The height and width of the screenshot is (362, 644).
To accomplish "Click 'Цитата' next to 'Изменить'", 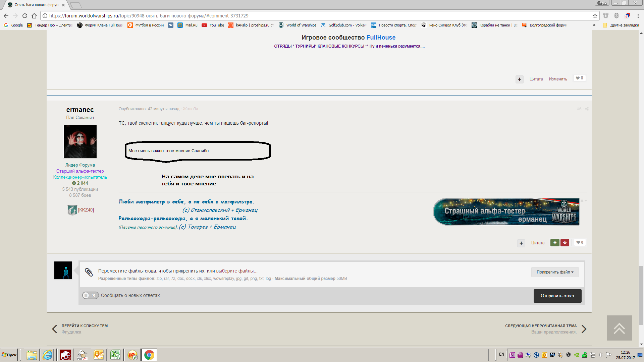I will (x=536, y=79).
